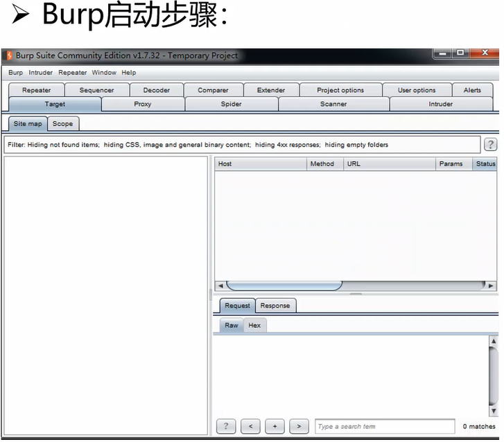Screen dimensions: 504x442
Task: Open the Burp menu
Action: (x=15, y=73)
